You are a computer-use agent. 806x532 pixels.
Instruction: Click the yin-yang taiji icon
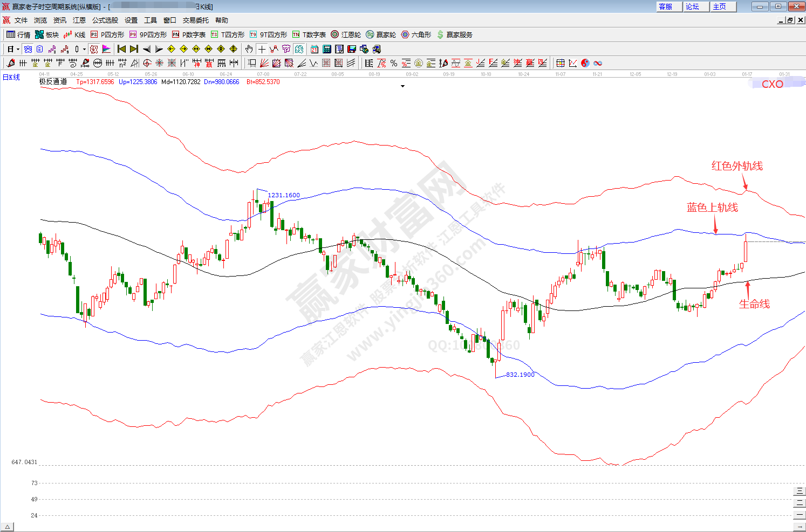pyautogui.click(x=585, y=63)
